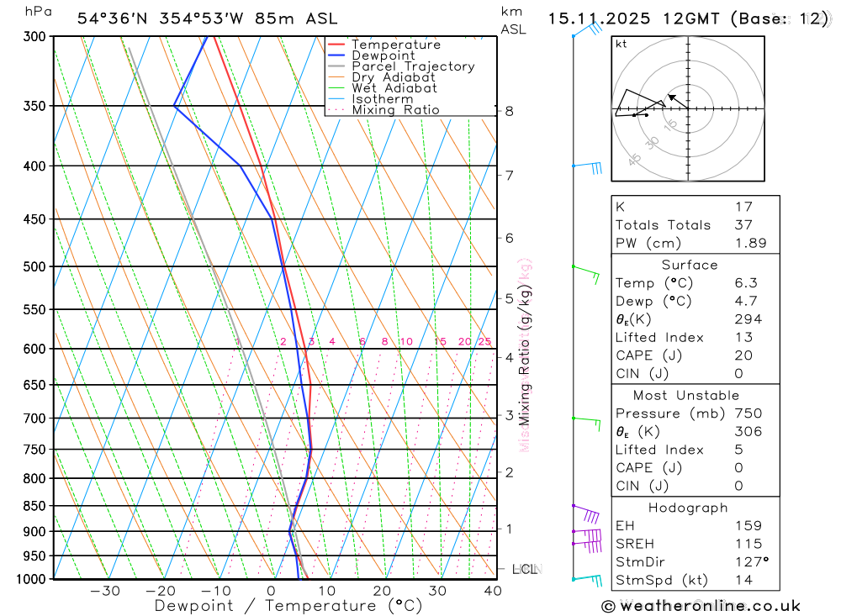Click the weatheronline.co.uk copyright text

tap(701, 607)
